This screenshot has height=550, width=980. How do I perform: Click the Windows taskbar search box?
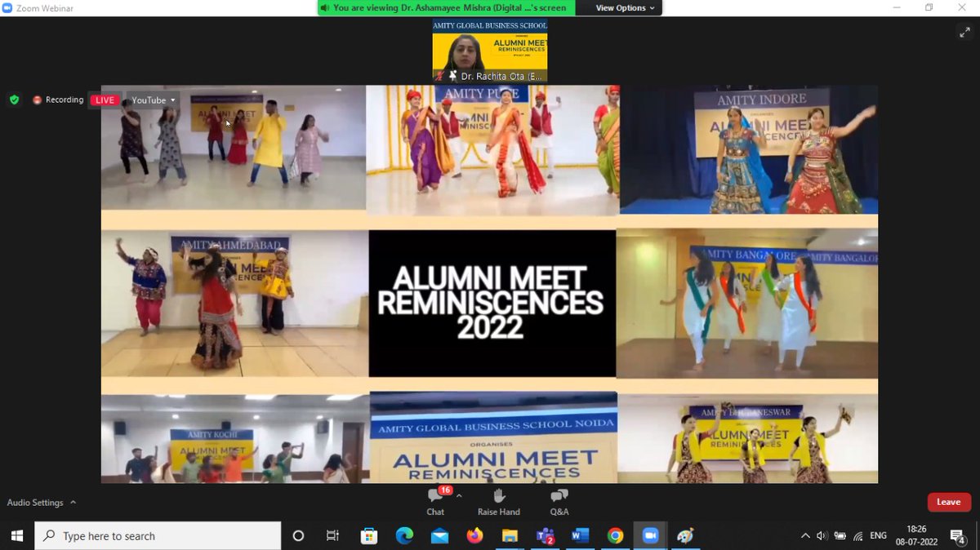click(x=158, y=535)
